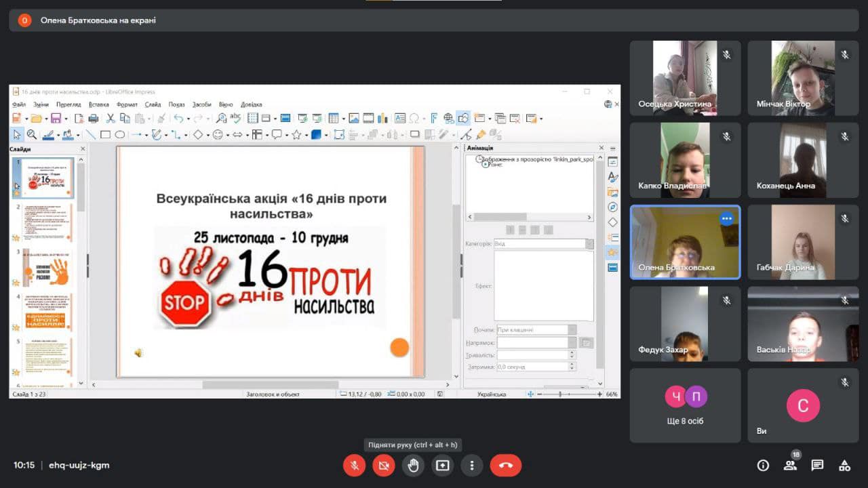Open the Категорія dropdown in animation panel
Screen dimensions: 868x488
tap(589, 243)
